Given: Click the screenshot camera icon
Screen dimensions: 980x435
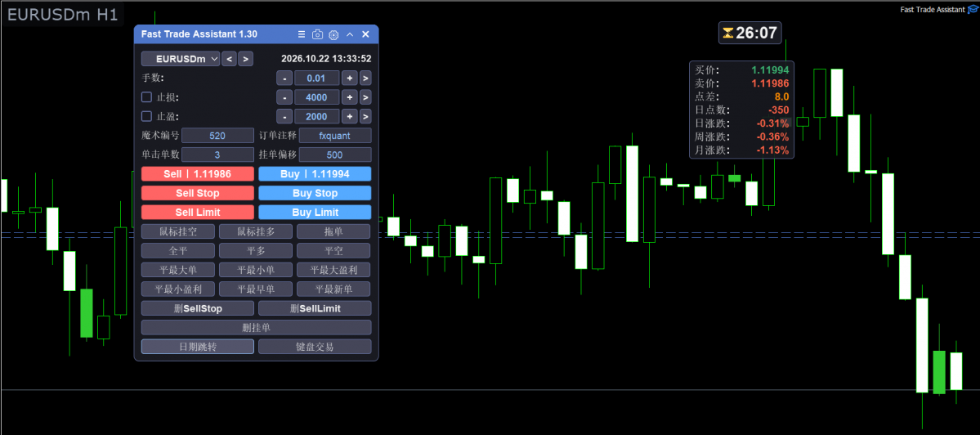Looking at the screenshot, I should tap(317, 34).
